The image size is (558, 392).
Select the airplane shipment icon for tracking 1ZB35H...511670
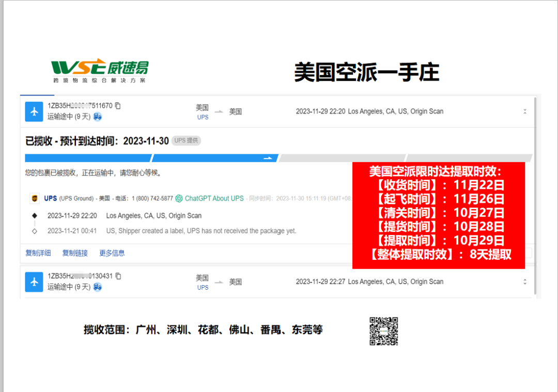[x=34, y=111]
